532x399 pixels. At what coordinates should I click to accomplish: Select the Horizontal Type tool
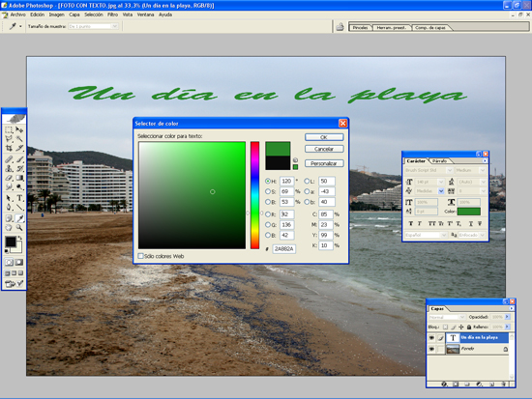19,198
